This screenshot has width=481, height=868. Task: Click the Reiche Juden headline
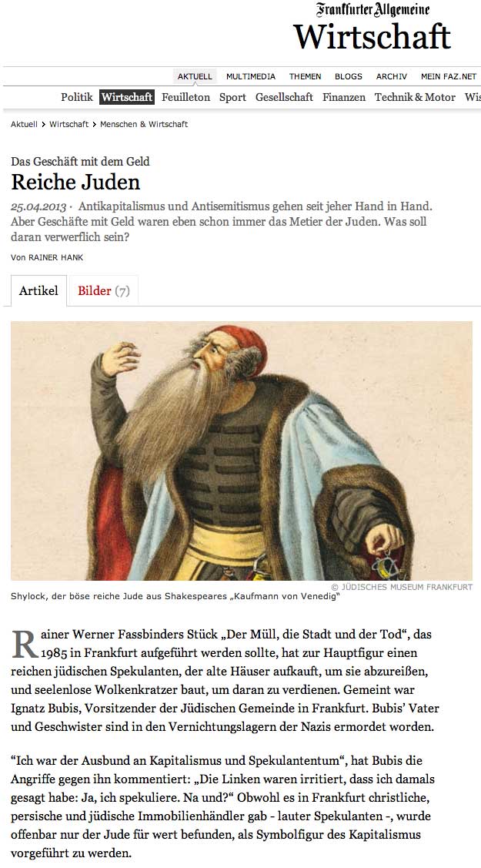pos(75,182)
